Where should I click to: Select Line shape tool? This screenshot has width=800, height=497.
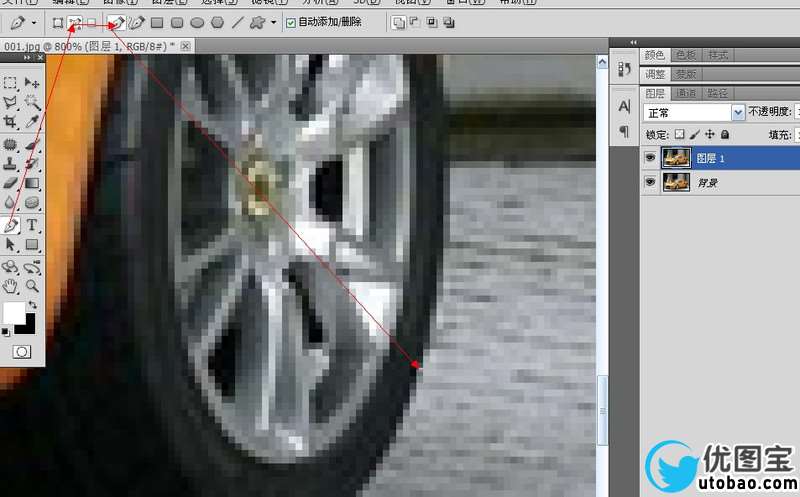238,23
